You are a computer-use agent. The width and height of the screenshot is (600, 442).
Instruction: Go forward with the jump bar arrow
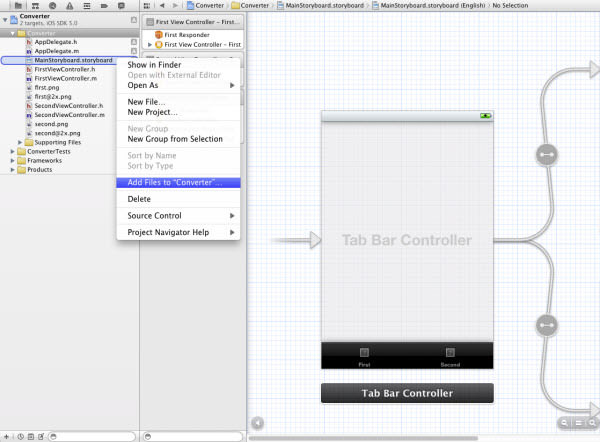(175, 5)
